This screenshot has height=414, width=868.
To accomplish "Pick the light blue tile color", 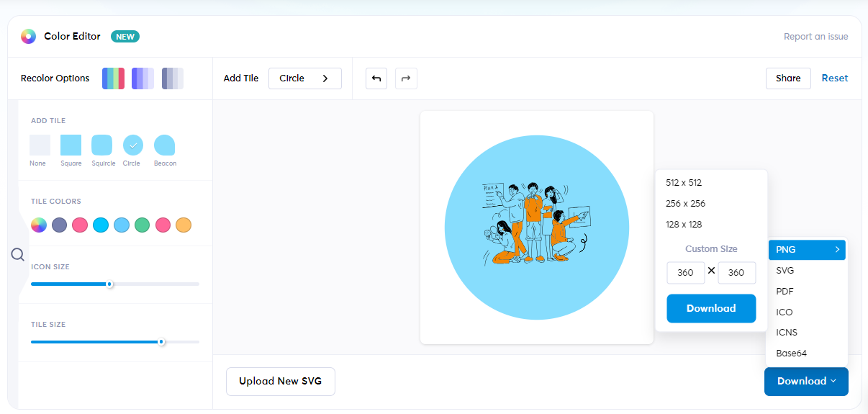I will (122, 225).
